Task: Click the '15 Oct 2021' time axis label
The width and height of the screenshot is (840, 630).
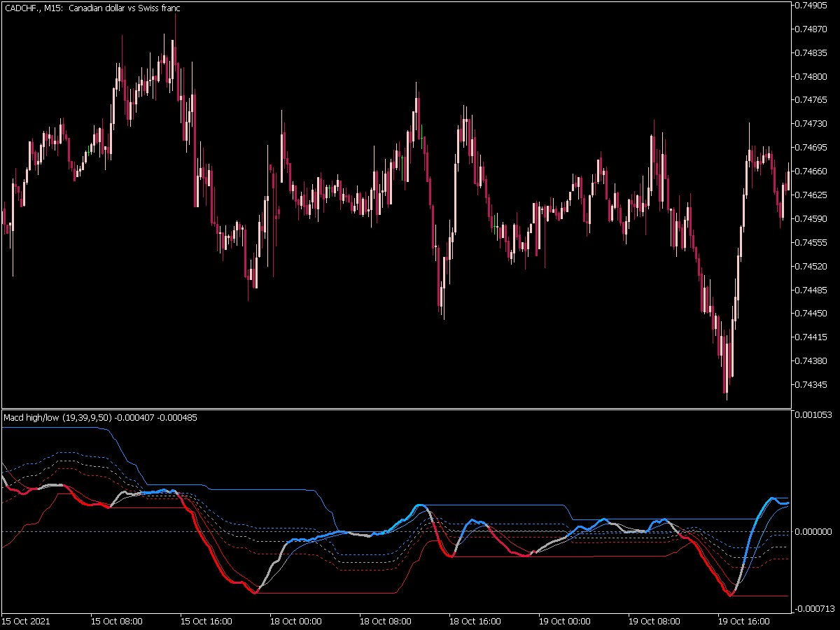Action: point(26,622)
